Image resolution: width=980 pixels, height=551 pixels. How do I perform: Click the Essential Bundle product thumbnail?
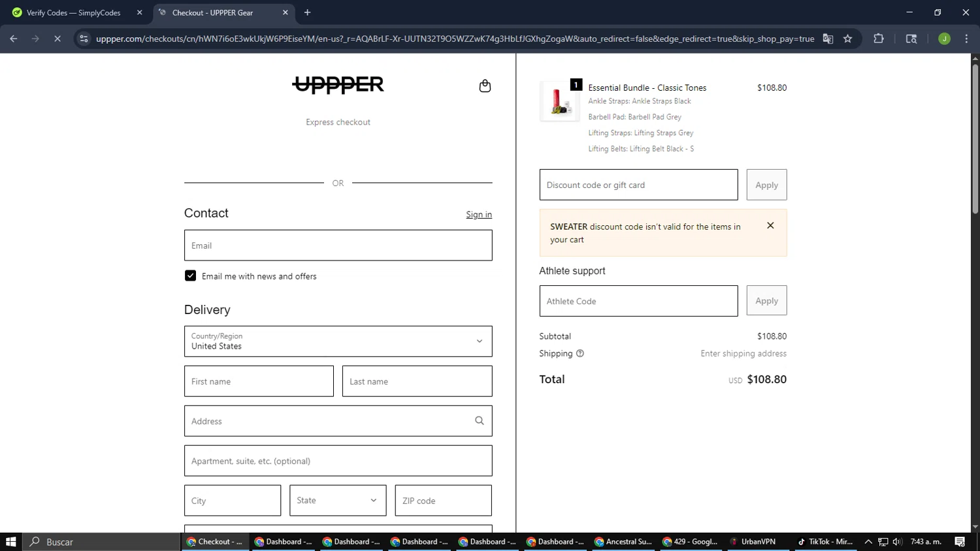[559, 101]
